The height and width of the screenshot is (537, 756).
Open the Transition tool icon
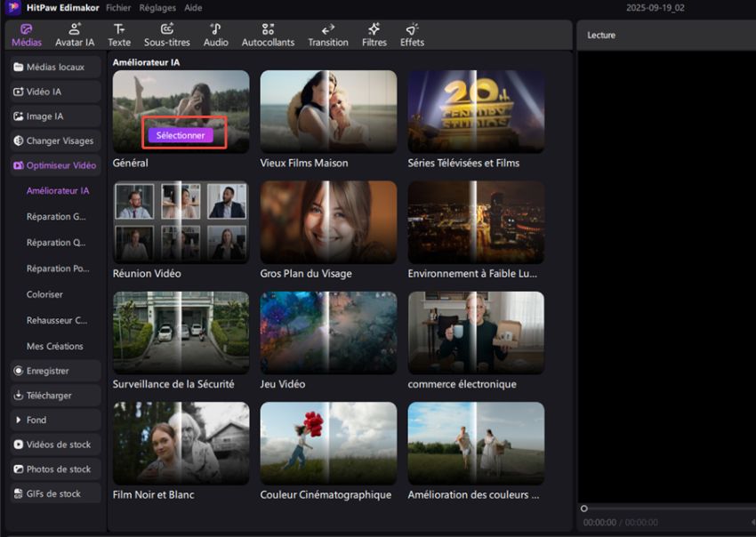point(328,29)
